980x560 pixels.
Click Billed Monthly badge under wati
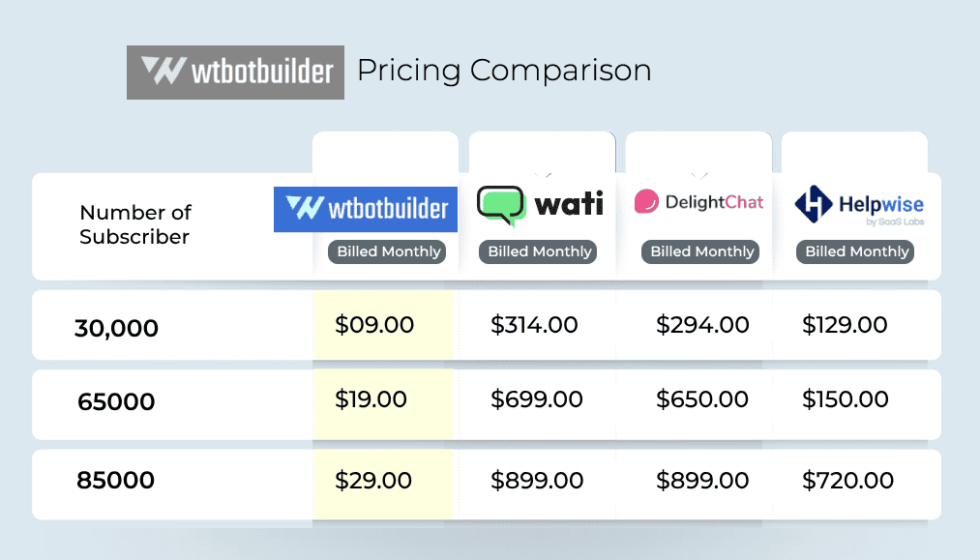click(x=539, y=251)
